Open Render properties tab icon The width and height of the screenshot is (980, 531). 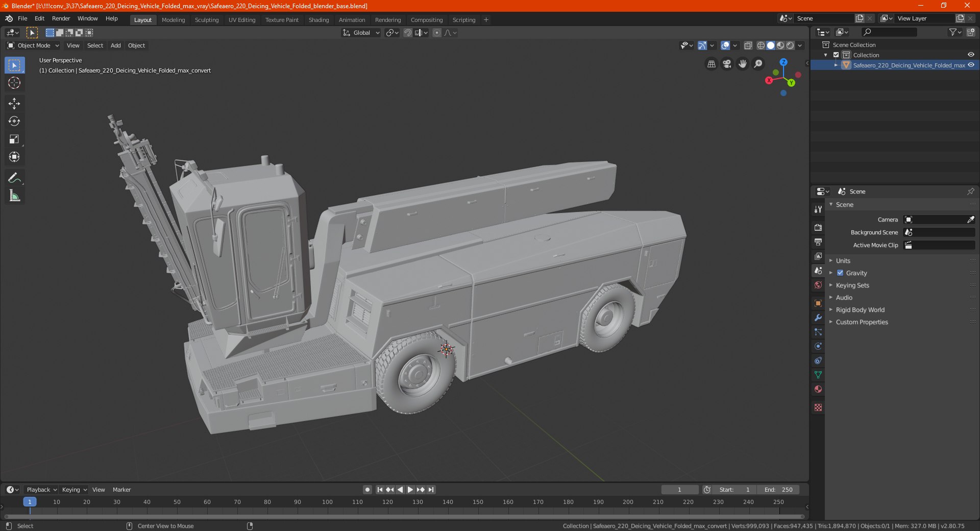click(818, 228)
